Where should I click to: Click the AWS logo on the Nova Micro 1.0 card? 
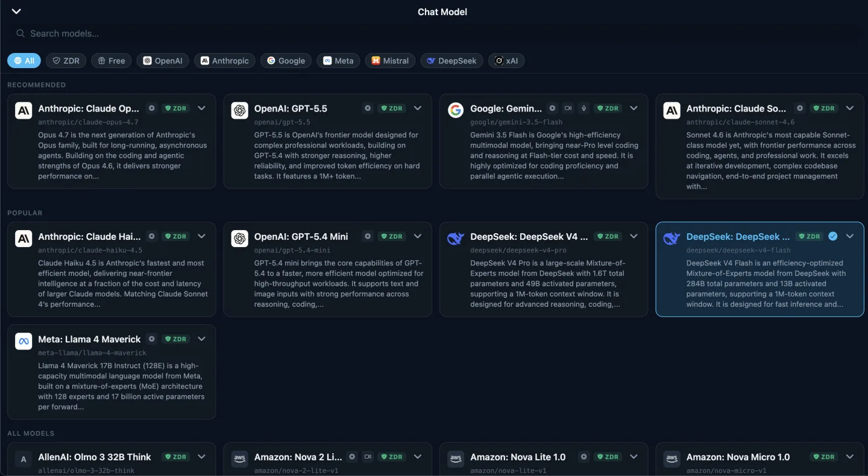pos(671,459)
